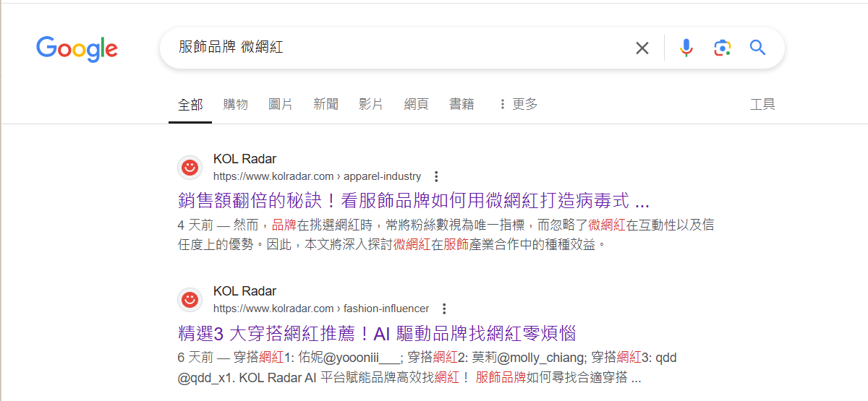This screenshot has height=401, width=868.
Task: Expand the 更多 menu
Action: coord(518,105)
